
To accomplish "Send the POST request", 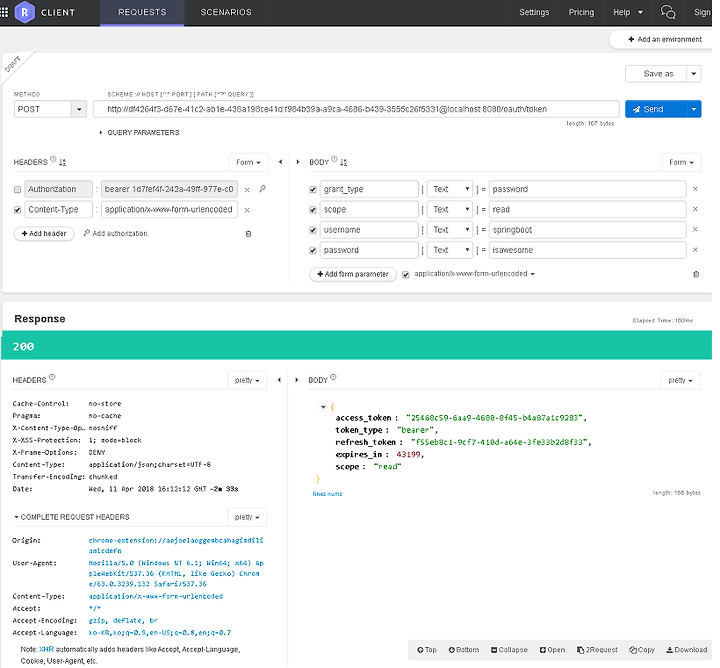I will pos(655,109).
